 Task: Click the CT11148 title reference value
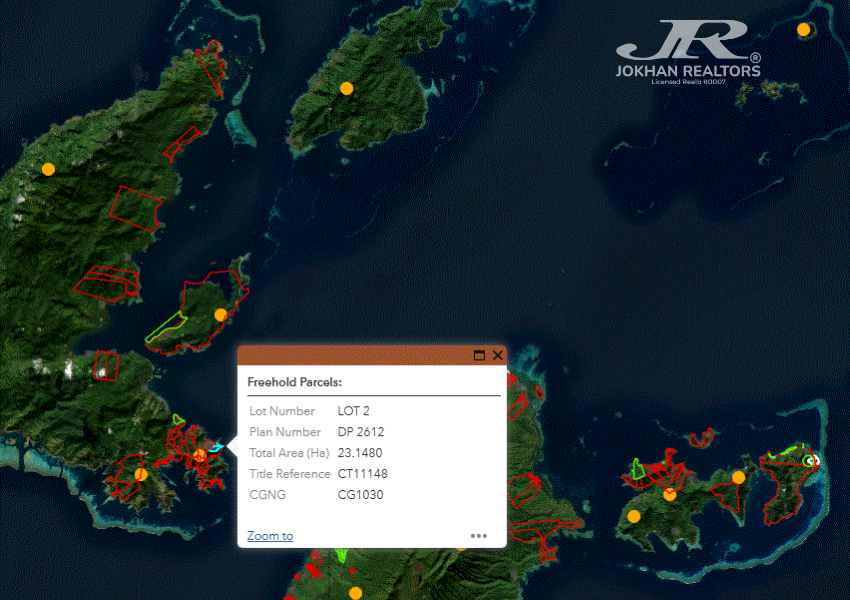(364, 474)
